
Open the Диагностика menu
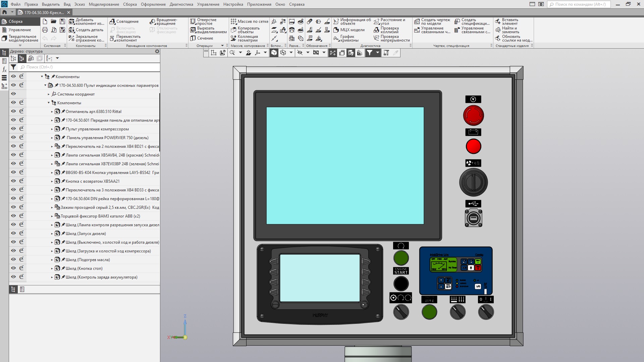(181, 4)
